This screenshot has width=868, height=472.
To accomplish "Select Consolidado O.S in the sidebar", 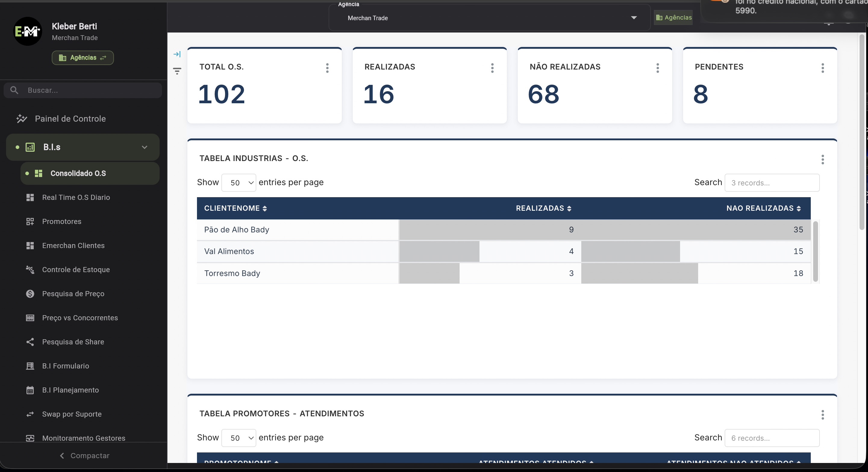I will (78, 173).
